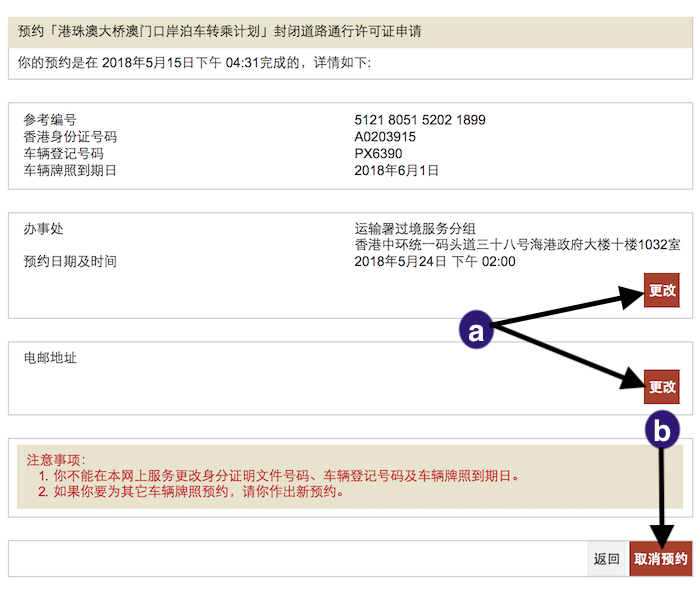The height and width of the screenshot is (594, 700).
Task: Click vehicle registration number PX6390
Action: 378,154
